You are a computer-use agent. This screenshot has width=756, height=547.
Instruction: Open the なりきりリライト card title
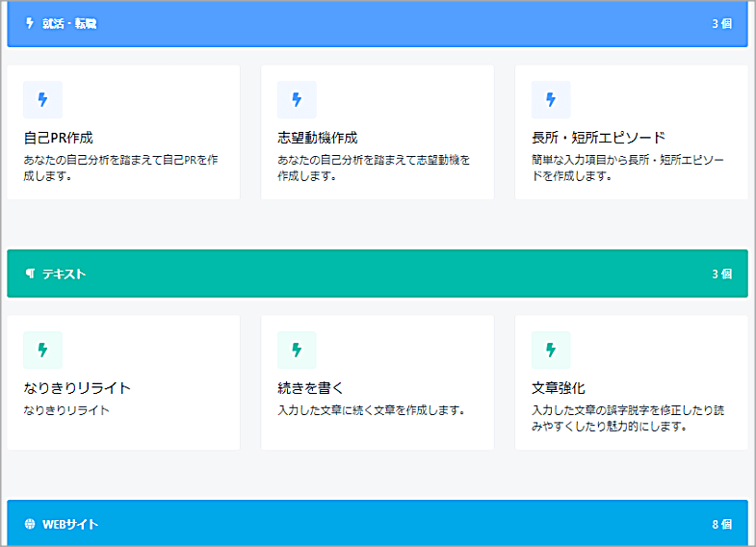[x=77, y=388]
